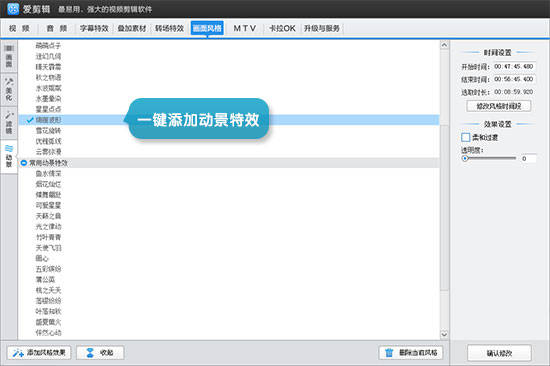Switch to the 卡拉OK tab

[282, 28]
